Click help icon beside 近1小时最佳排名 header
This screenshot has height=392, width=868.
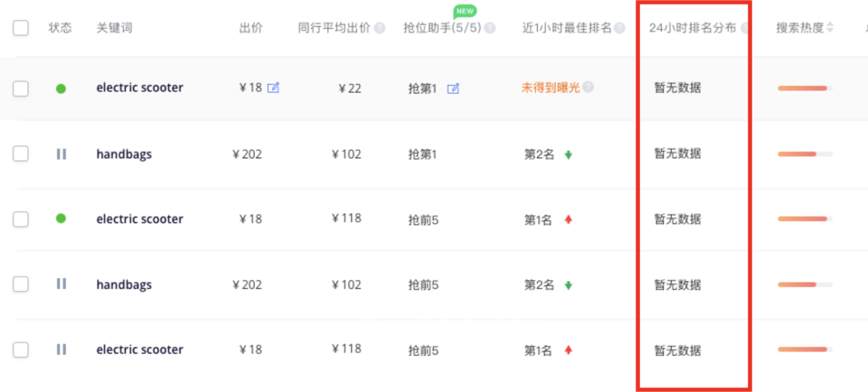[619, 28]
